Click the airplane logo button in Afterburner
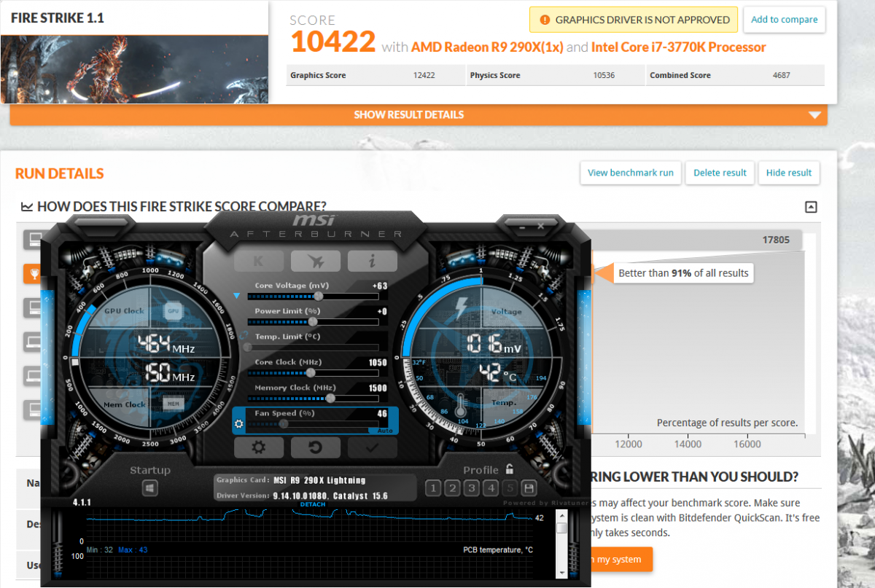Screen dimensions: 875x588 [x=316, y=261]
